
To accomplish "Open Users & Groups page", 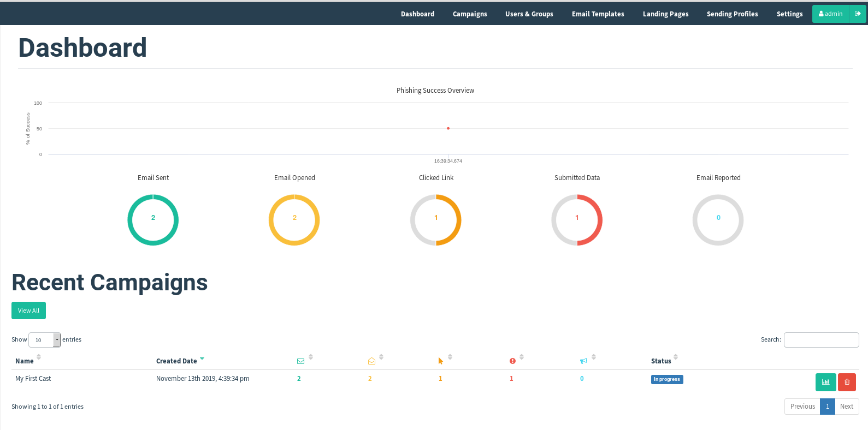I will 529,14.
